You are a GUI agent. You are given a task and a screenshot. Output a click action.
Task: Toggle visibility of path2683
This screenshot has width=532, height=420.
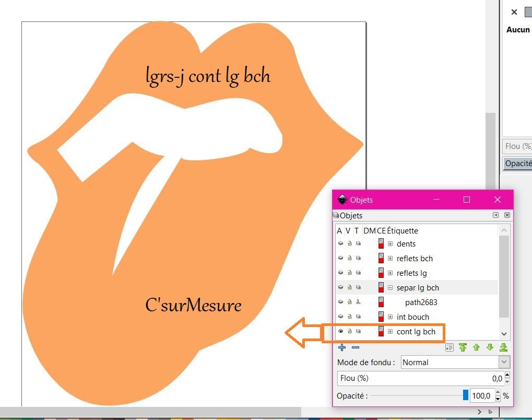coord(340,302)
